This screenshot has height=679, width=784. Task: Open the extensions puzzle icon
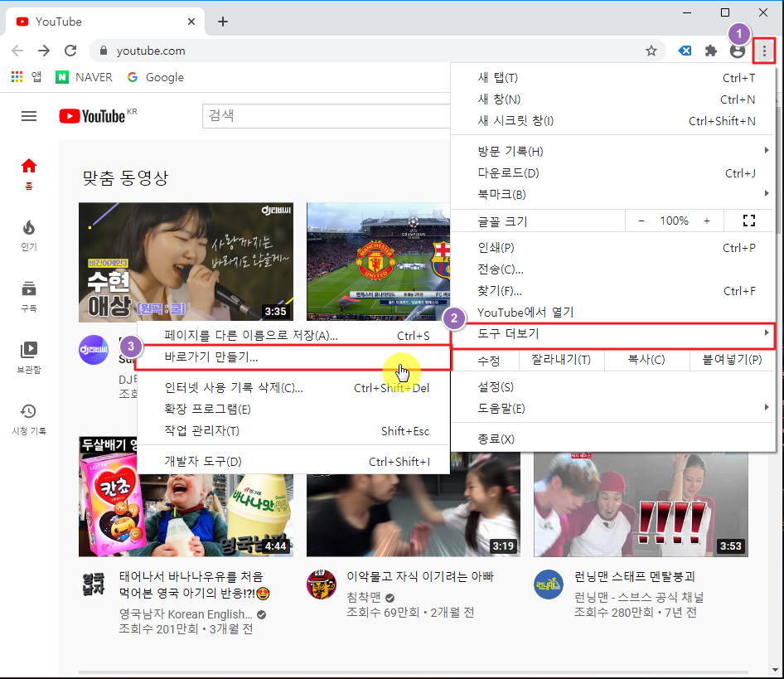click(x=710, y=51)
